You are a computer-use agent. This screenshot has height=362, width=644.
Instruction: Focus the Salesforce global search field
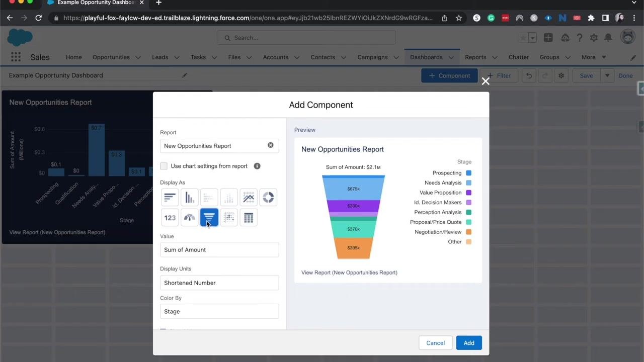click(x=306, y=38)
